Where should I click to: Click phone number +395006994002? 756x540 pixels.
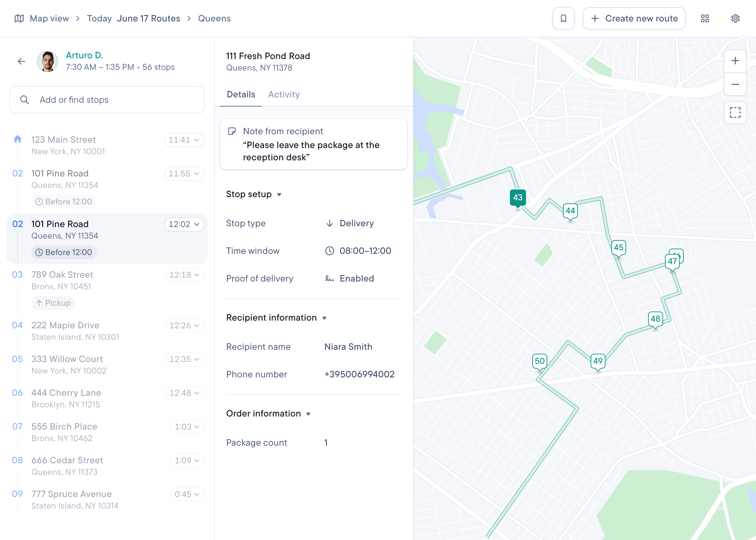359,374
